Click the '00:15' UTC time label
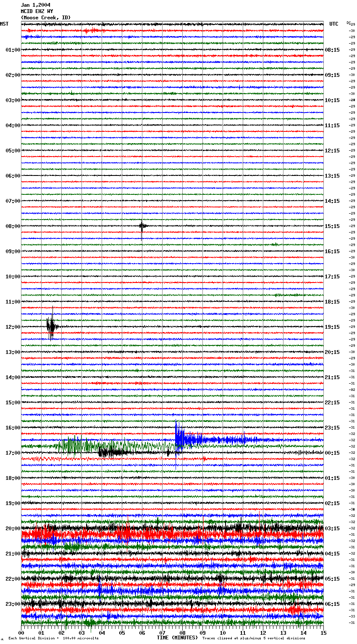Viewport: 357px width, 644px height. pos(332,453)
